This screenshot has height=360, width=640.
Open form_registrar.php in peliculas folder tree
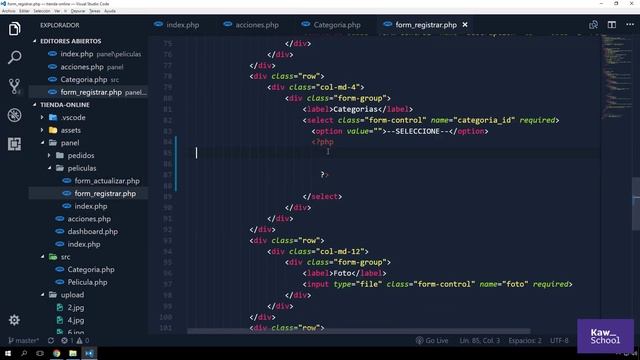pos(105,193)
